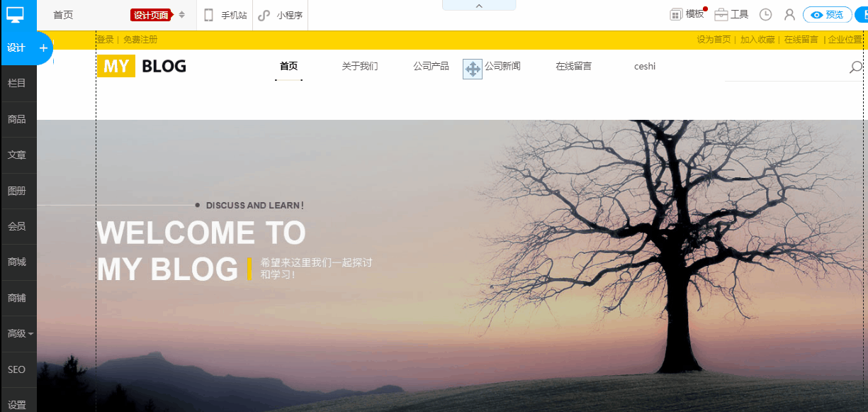Open the SEO sidebar section
The image size is (868, 412).
[17, 369]
